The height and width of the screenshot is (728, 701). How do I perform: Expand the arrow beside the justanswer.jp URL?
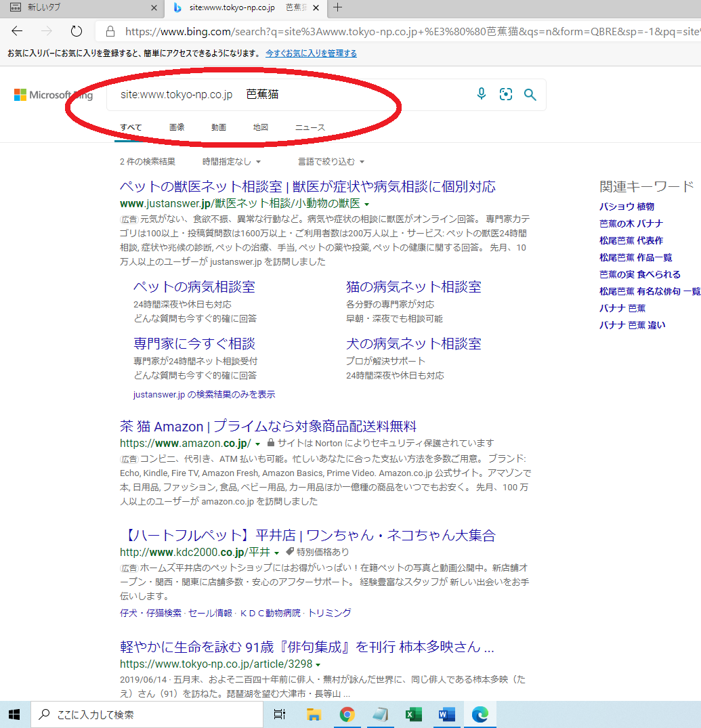tap(366, 205)
